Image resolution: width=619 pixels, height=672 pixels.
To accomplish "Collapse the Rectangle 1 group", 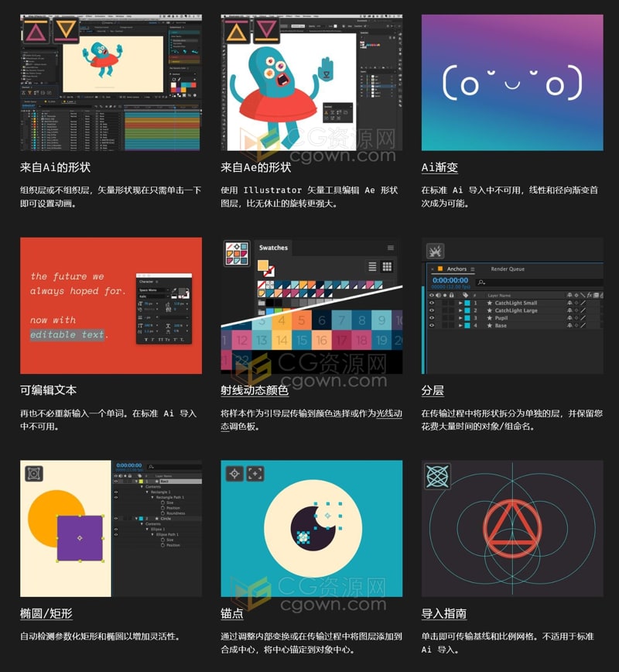I will pos(148,492).
